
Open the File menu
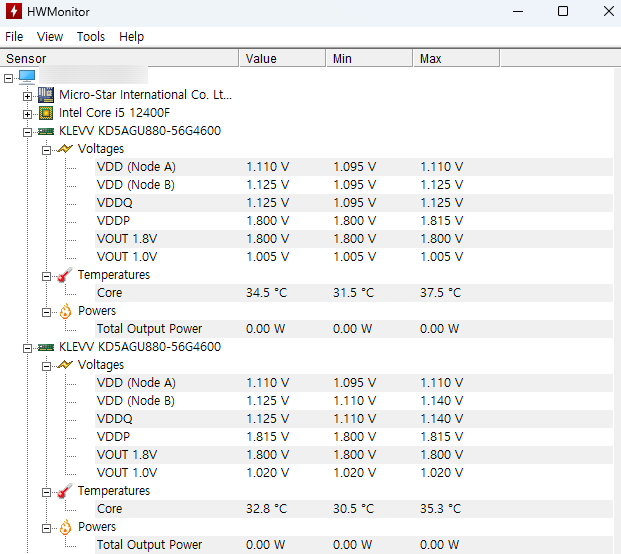pos(14,37)
